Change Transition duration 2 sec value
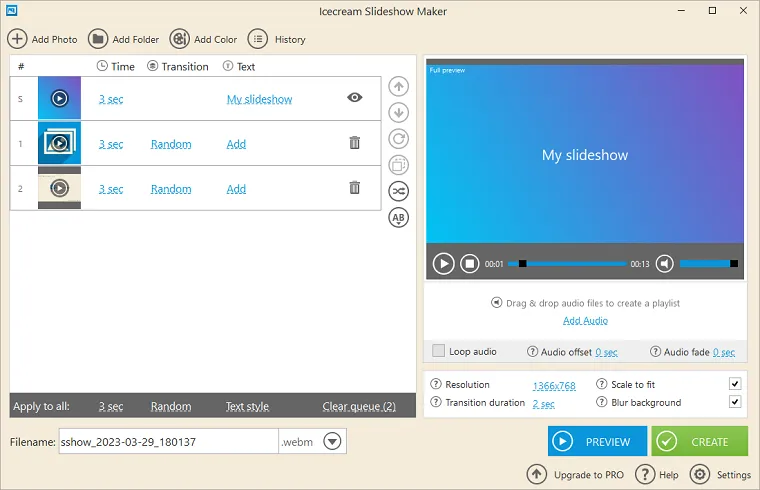Screen dimensions: 760x490 coord(543,404)
